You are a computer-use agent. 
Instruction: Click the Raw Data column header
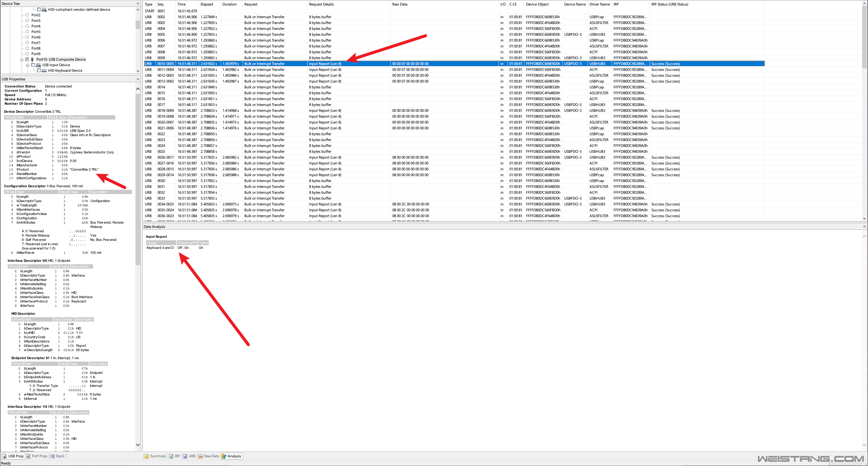444,4
